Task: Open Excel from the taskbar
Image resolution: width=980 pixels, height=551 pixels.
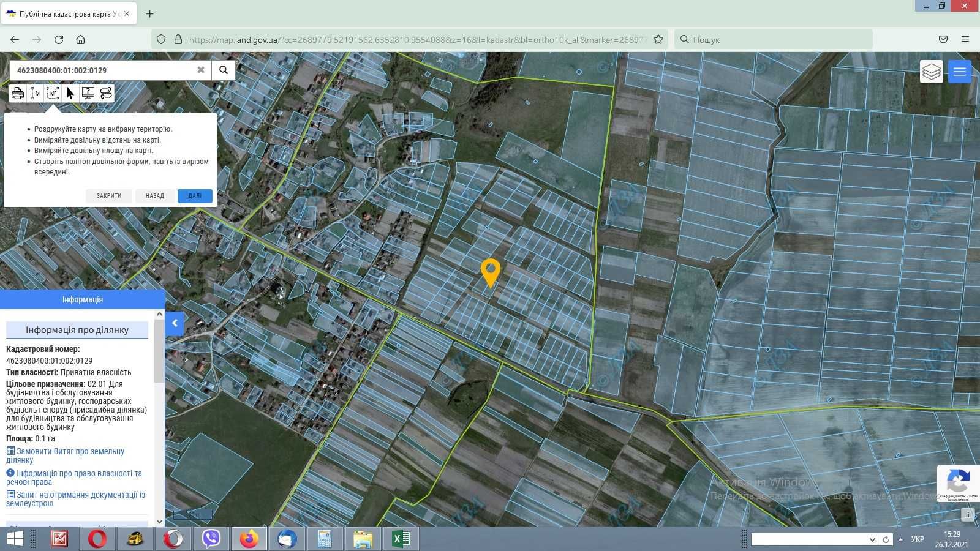Action: pyautogui.click(x=401, y=539)
